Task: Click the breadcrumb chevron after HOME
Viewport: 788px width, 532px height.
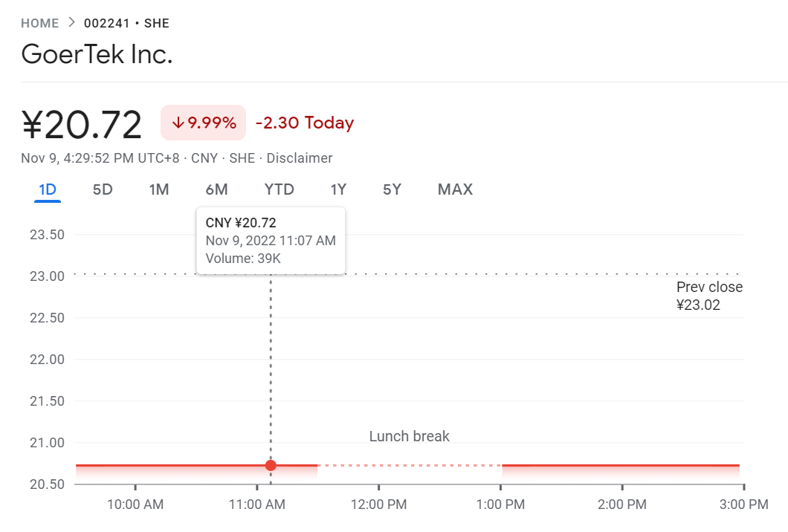Action: pyautogui.click(x=71, y=22)
